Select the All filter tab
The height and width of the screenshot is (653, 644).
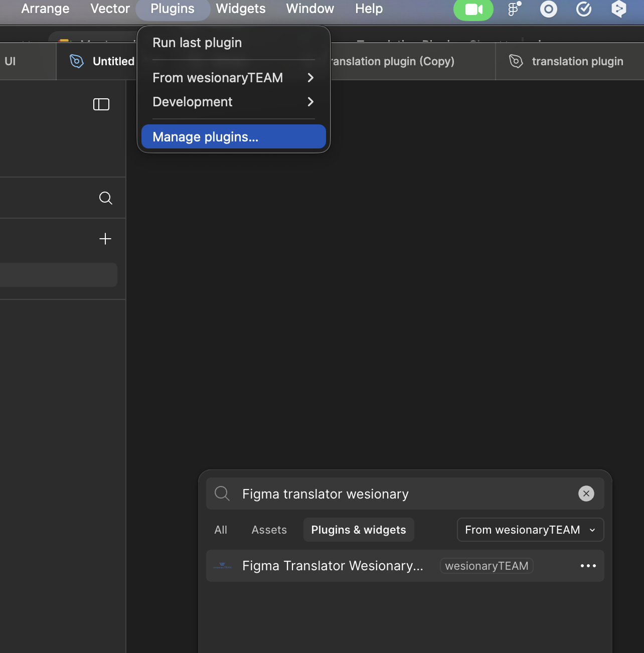click(221, 530)
